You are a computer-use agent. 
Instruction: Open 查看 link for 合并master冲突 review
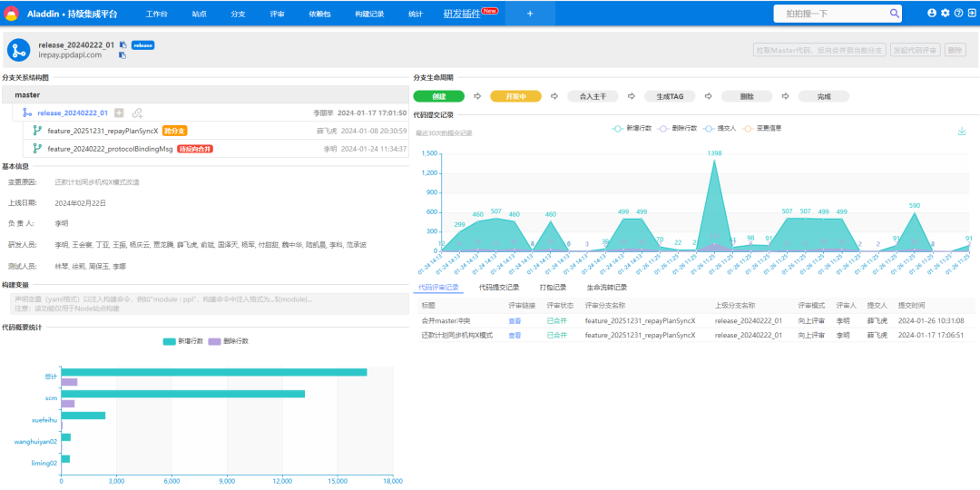(514, 320)
